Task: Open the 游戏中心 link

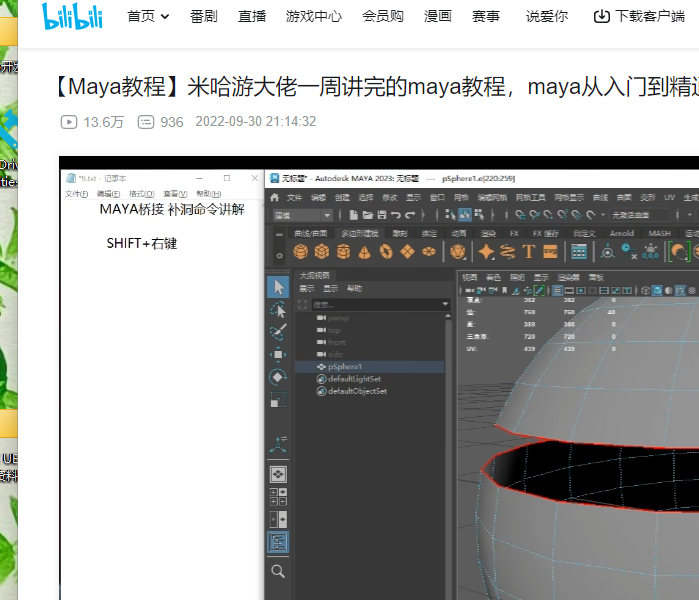Action: coord(314,16)
